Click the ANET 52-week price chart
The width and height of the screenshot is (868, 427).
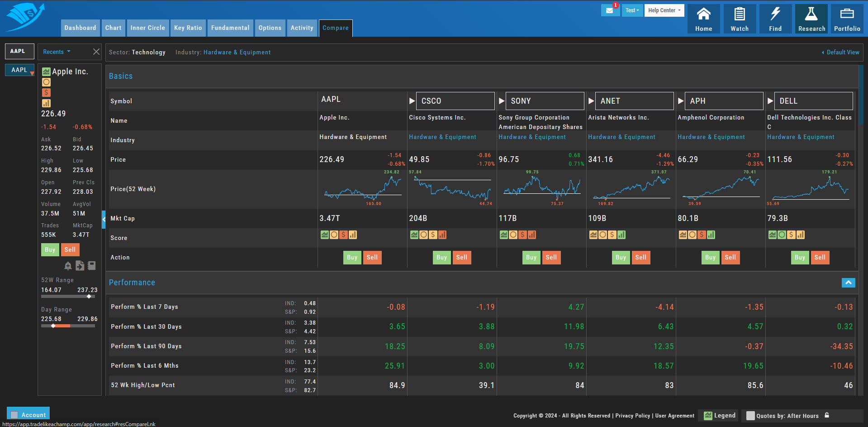631,189
